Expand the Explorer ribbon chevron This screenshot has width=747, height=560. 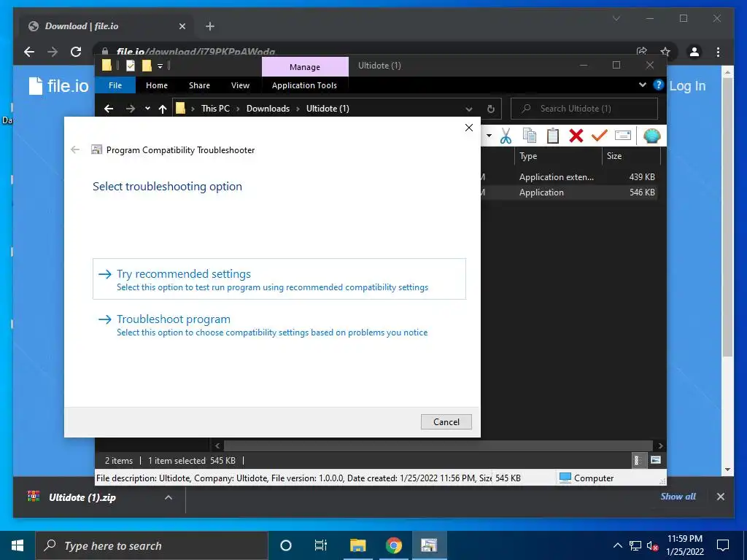click(643, 85)
